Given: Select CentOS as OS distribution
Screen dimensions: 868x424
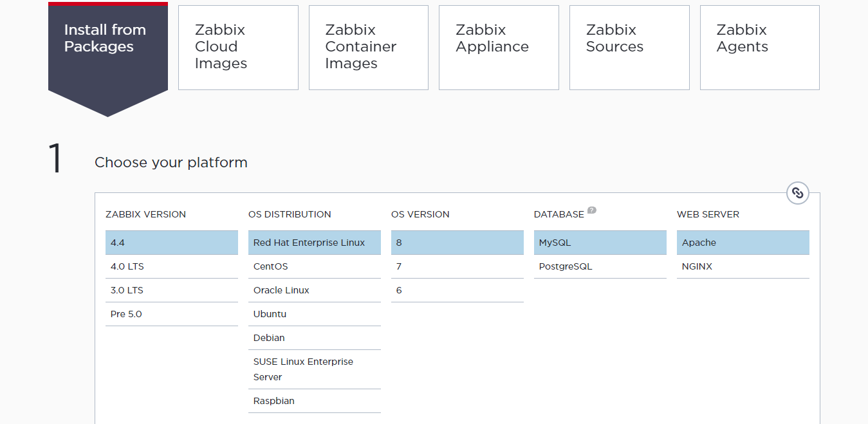Looking at the screenshot, I should pyautogui.click(x=314, y=266).
